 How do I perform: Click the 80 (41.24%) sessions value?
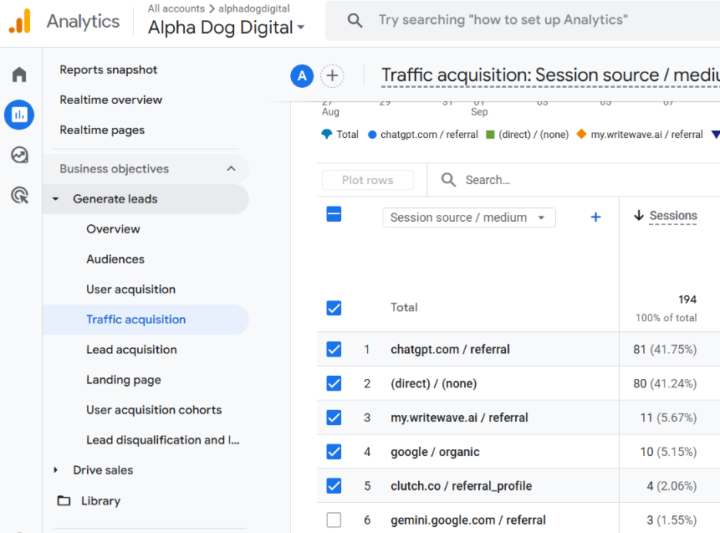(665, 383)
